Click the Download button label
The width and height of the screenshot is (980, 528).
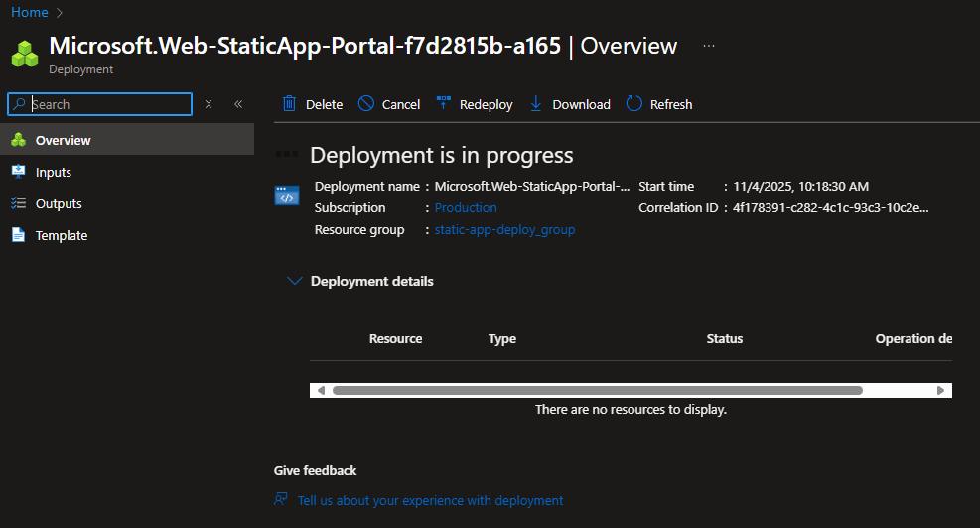[x=581, y=104]
